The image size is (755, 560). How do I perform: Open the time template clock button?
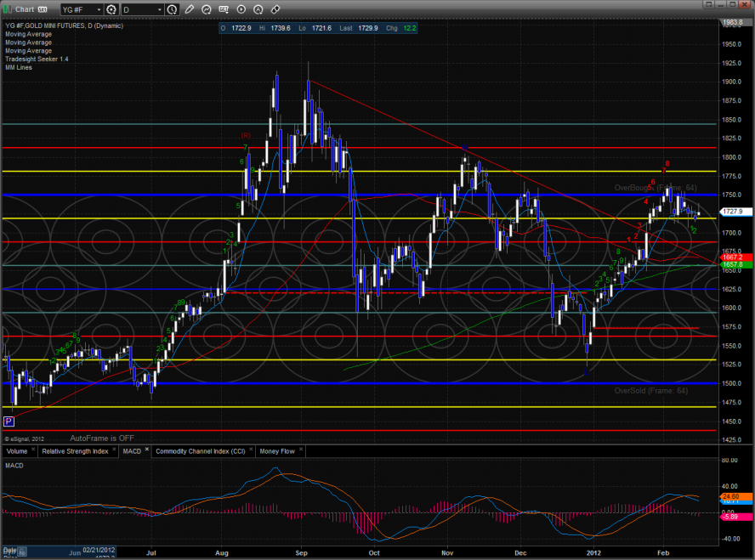pos(172,9)
